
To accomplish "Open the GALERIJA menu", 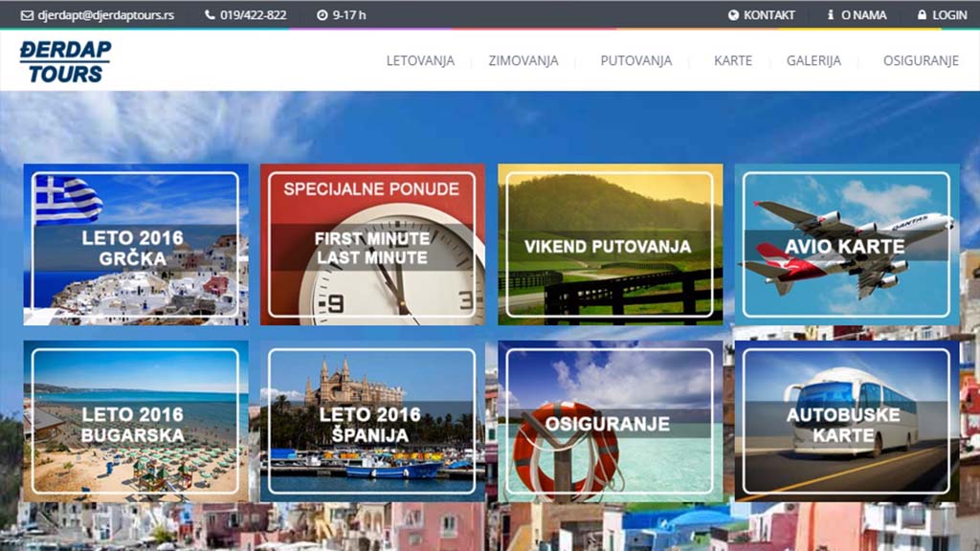I will [813, 60].
